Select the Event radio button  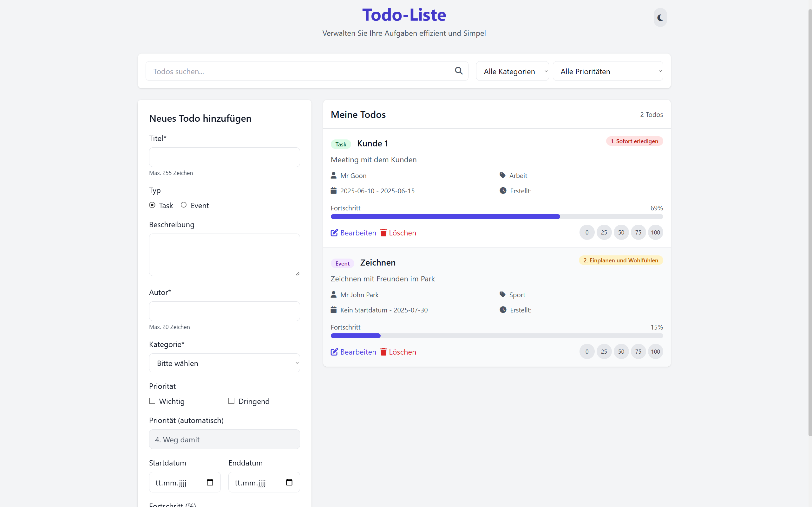tap(184, 205)
